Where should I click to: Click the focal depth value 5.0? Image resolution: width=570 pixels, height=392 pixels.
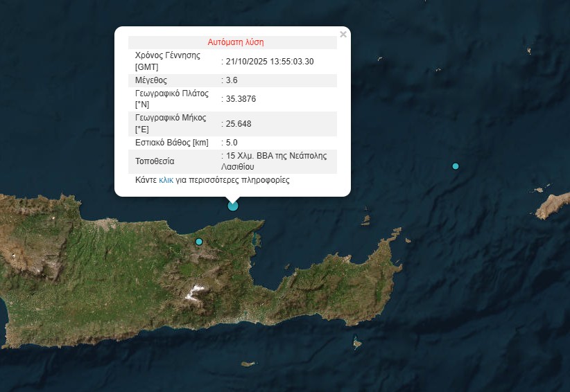pos(232,143)
